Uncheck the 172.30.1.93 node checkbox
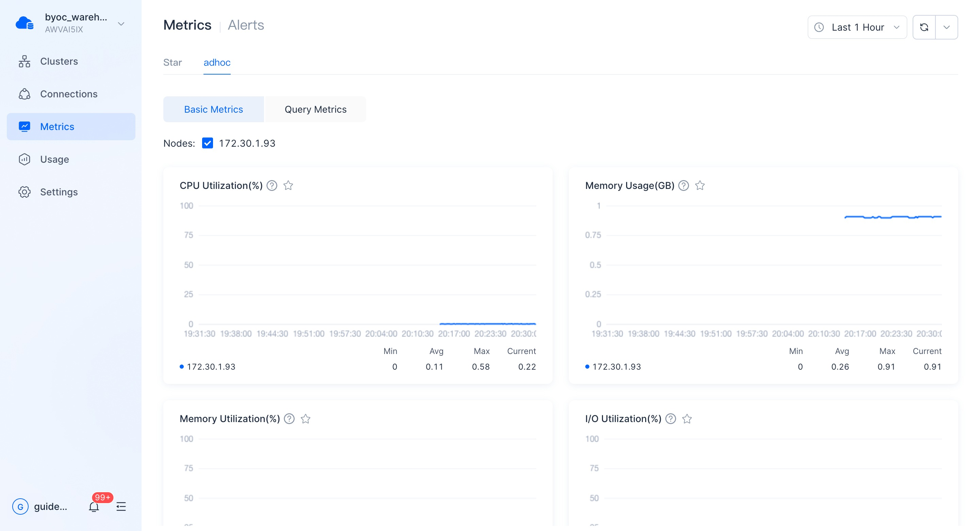 coord(208,144)
